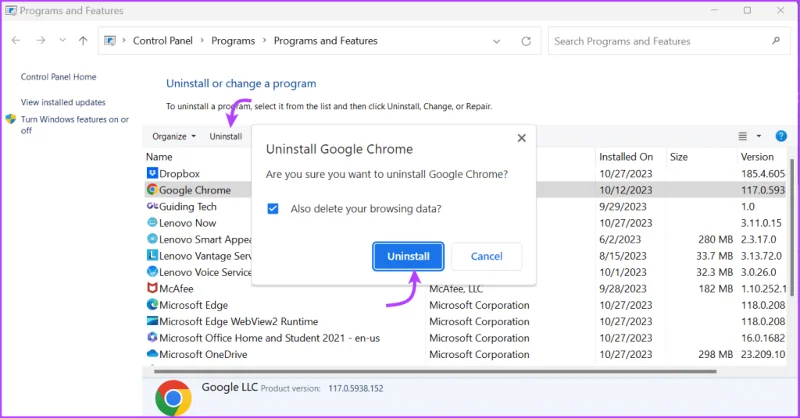Click the 9/29/2023 installed date cell
The image size is (800, 418).
622,207
